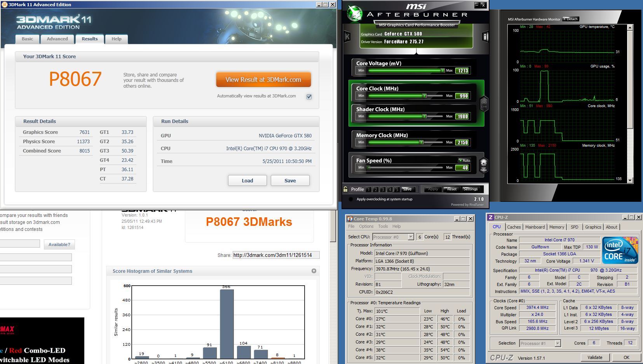The image size is (643, 364).
Task: Select Afterburner profile slot 4
Action: (390, 189)
